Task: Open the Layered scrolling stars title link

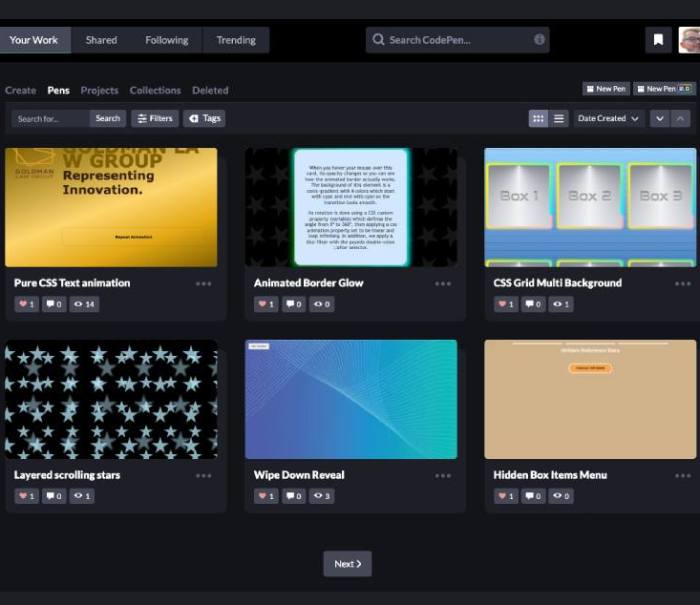Action: pyautogui.click(x=67, y=475)
